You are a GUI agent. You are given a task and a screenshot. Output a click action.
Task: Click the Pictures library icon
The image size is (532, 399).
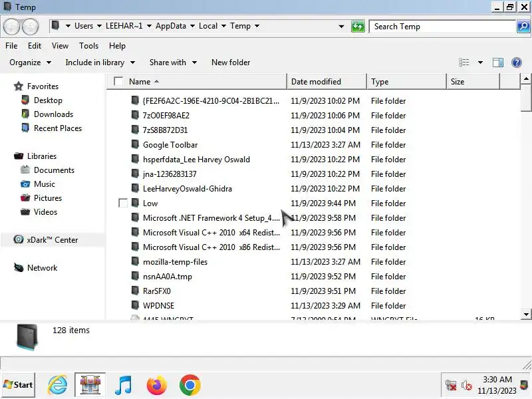coord(25,198)
